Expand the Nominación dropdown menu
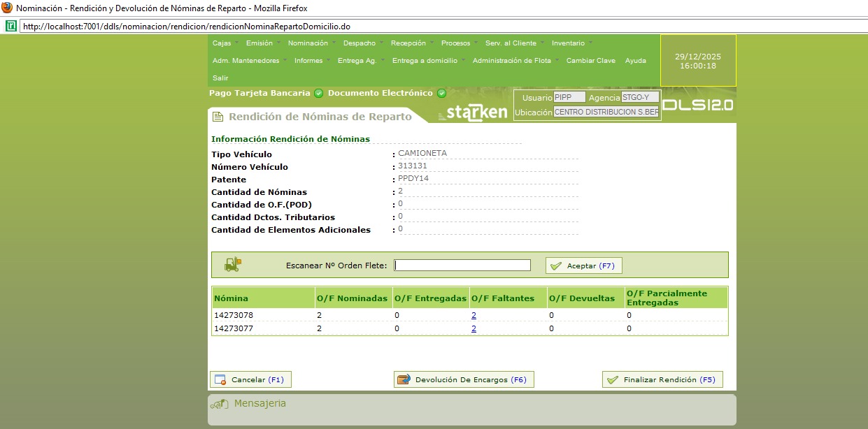 (x=311, y=43)
